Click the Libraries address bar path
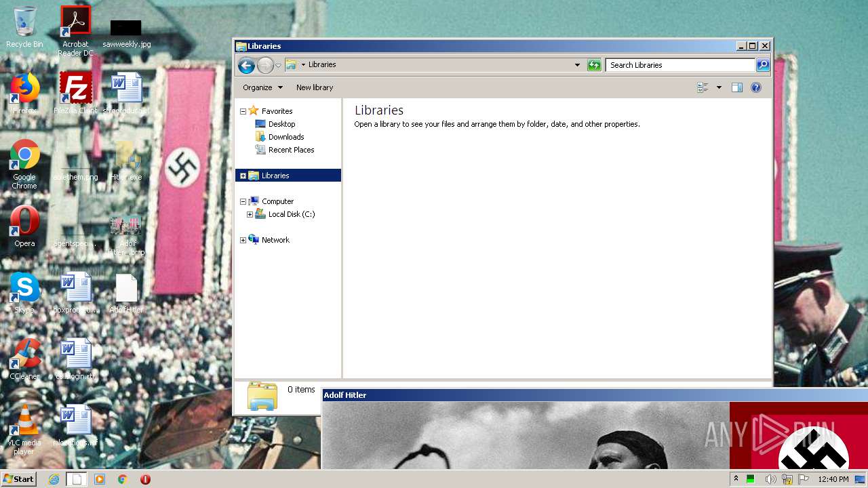Viewport: 868px width, 488px height. (322, 65)
